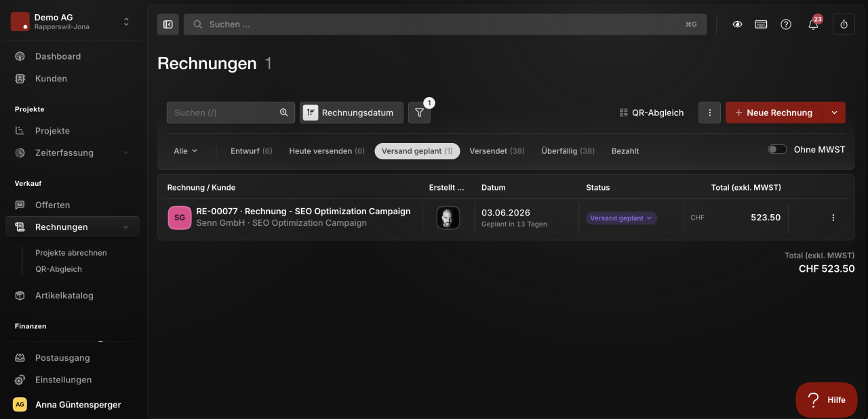Open the help question mark icon
The height and width of the screenshot is (419, 868).
(x=786, y=24)
